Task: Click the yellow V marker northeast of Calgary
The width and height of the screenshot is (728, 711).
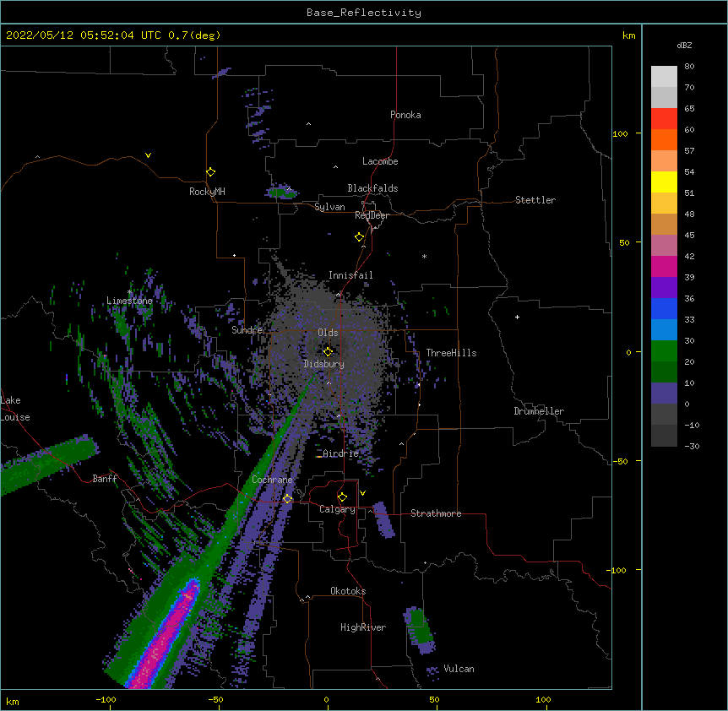Action: click(362, 493)
